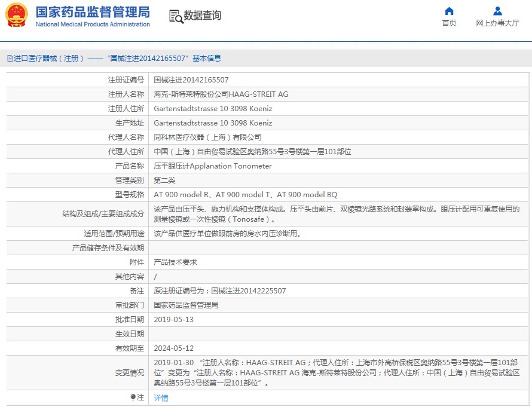The height and width of the screenshot is (407, 532).
Task: Click the 适用范围/预期用途 row label
Action: [x=114, y=234]
